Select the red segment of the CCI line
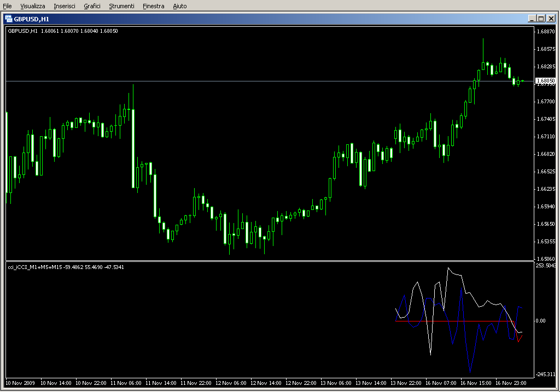 tap(520, 337)
